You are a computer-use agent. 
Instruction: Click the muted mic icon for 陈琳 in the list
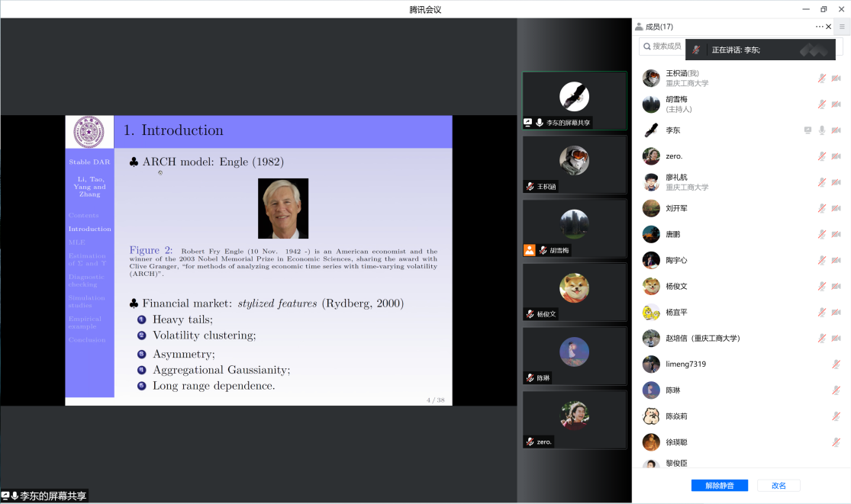point(836,390)
